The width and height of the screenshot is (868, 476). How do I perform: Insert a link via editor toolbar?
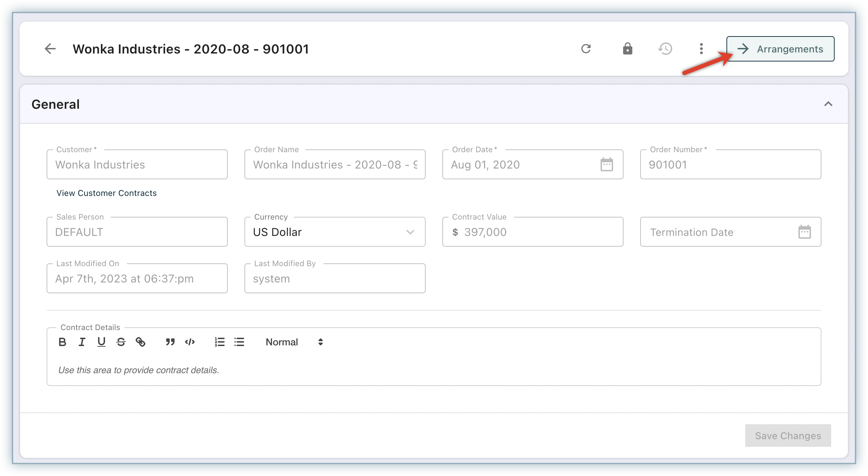(x=140, y=342)
